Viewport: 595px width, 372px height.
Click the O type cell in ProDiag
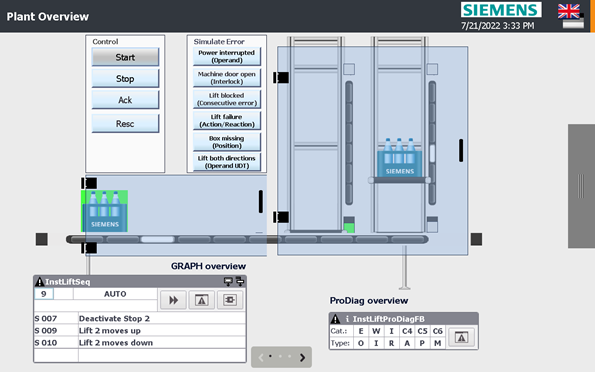(361, 343)
